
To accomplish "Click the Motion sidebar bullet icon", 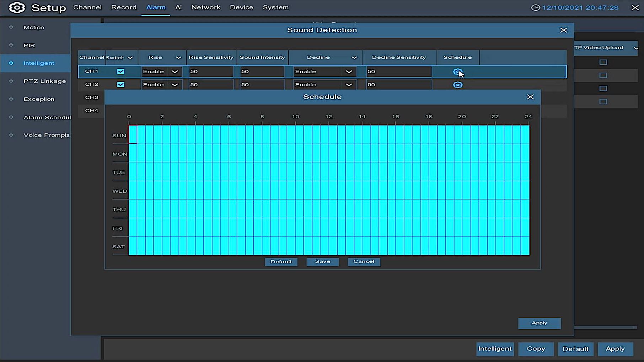I will point(11,27).
